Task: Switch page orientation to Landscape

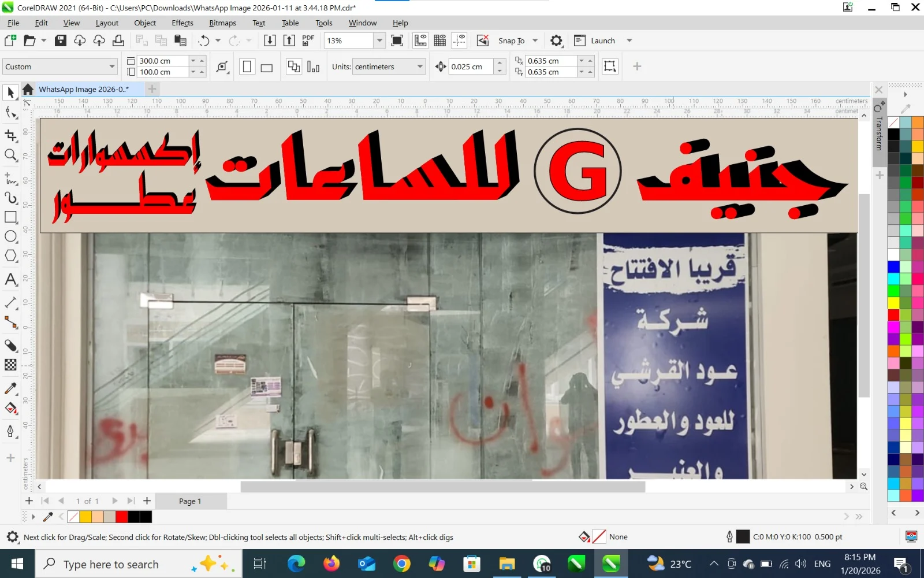Action: pos(266,67)
